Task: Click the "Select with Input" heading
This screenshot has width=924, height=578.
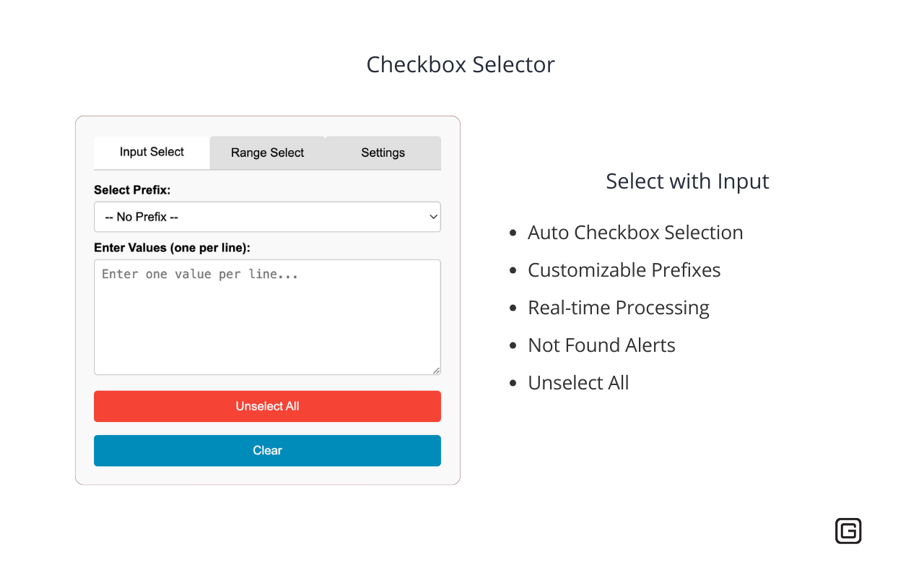Action: point(687,181)
